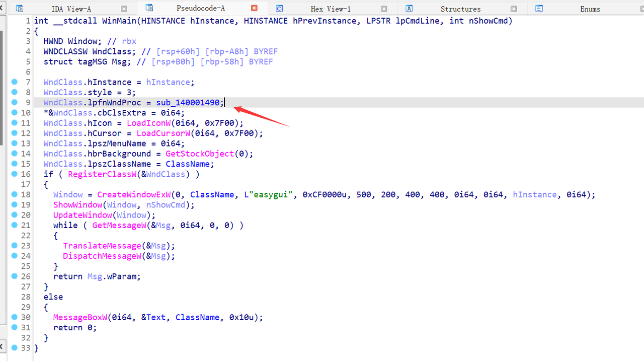
Task: Click the Pseudocode-A tab icon
Action: point(149,9)
